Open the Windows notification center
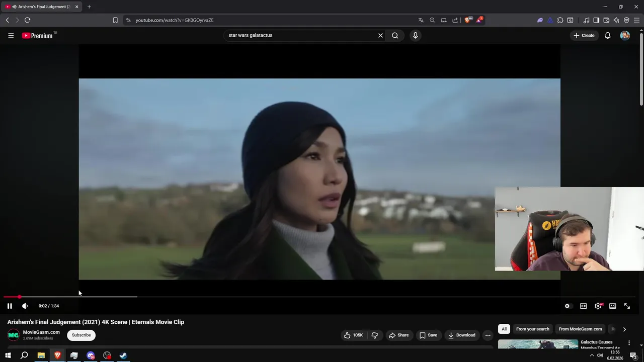Image resolution: width=644 pixels, height=362 pixels. 633,355
